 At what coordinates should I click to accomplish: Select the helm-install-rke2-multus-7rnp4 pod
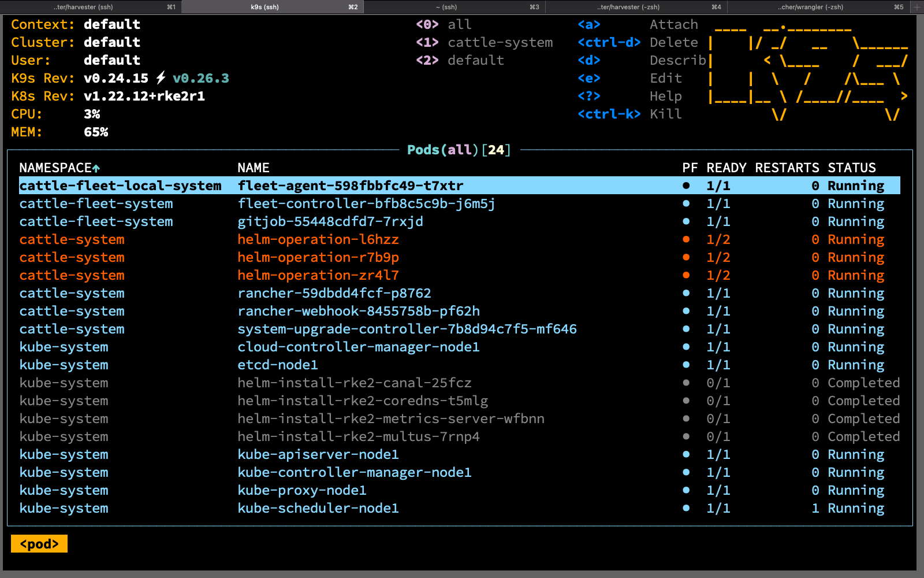[x=359, y=436]
